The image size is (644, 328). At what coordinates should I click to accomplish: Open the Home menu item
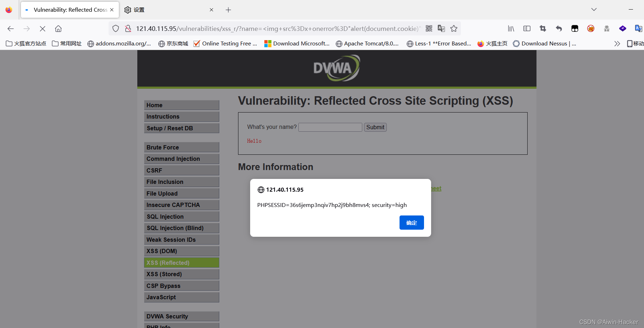tap(182, 105)
